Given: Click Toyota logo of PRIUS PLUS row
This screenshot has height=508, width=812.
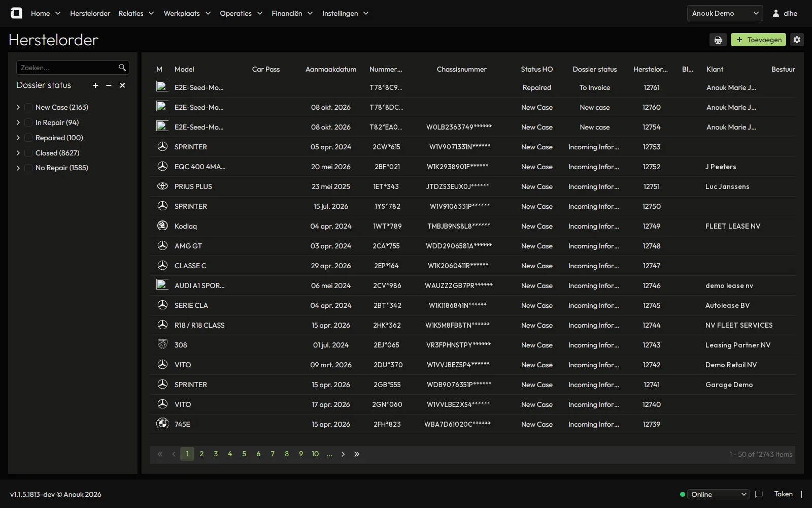Looking at the screenshot, I should click(x=162, y=186).
